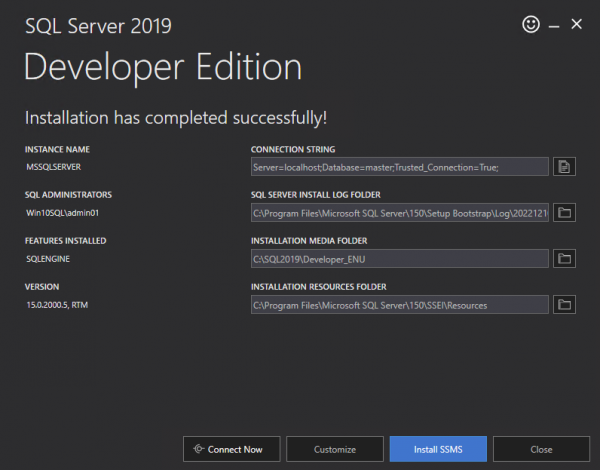Click the SQL ADMINISTRATORS label
Viewport: 600px width, 470px height.
tap(68, 195)
